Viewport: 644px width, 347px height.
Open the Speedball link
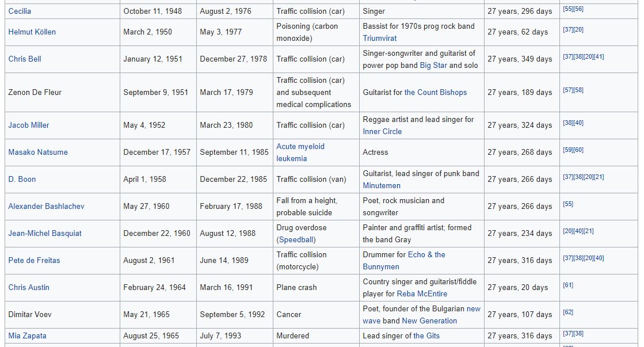296,239
